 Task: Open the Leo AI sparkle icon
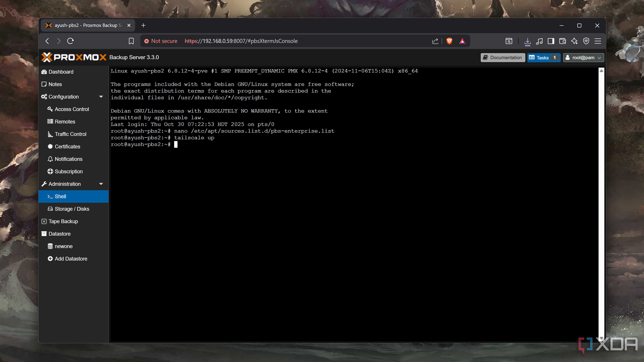[x=574, y=41]
